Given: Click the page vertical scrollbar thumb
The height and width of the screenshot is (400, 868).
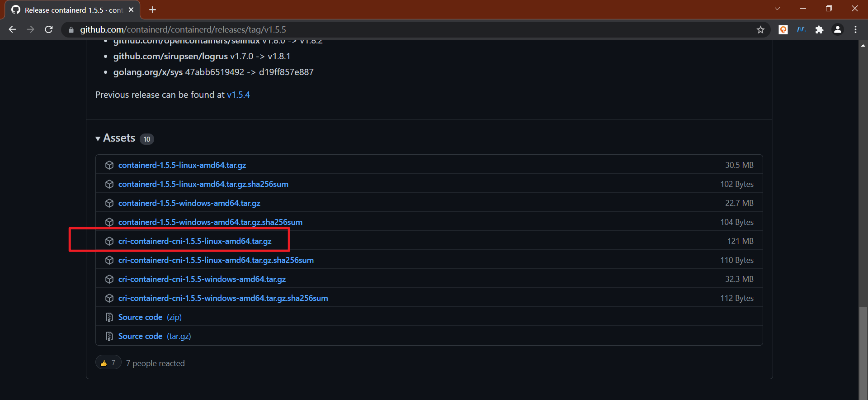Looking at the screenshot, I should (x=863, y=353).
